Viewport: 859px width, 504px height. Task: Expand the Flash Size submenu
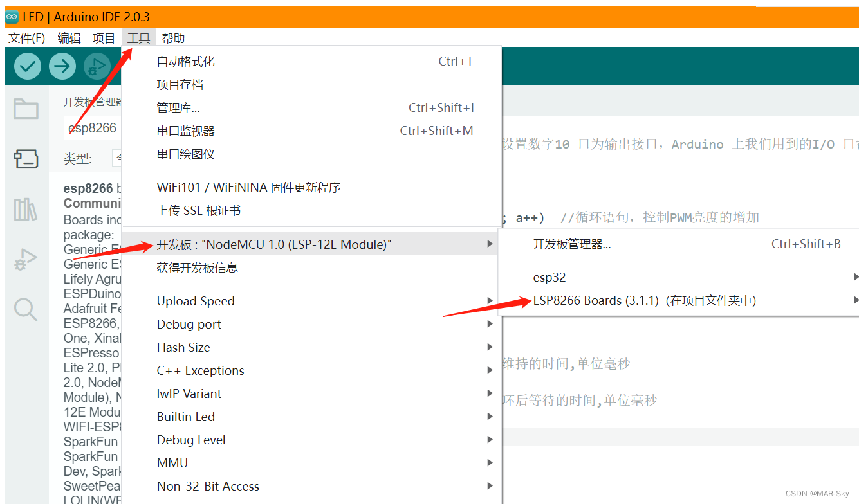(311, 347)
